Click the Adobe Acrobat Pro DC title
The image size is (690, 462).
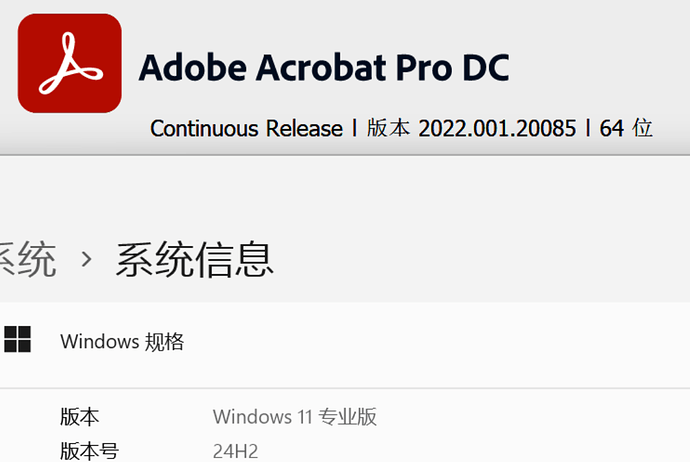324,67
